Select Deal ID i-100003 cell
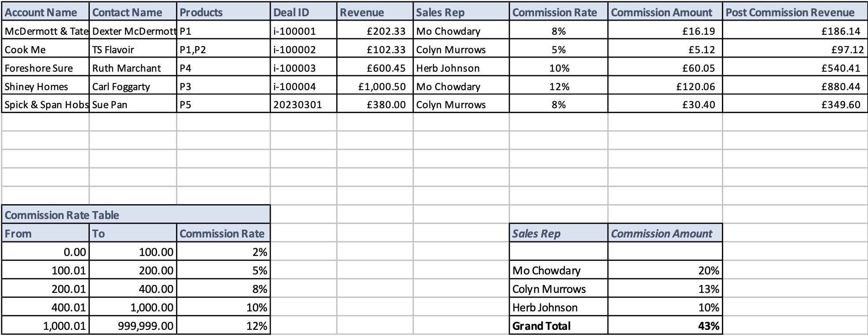The width and height of the screenshot is (868, 336). click(303, 68)
